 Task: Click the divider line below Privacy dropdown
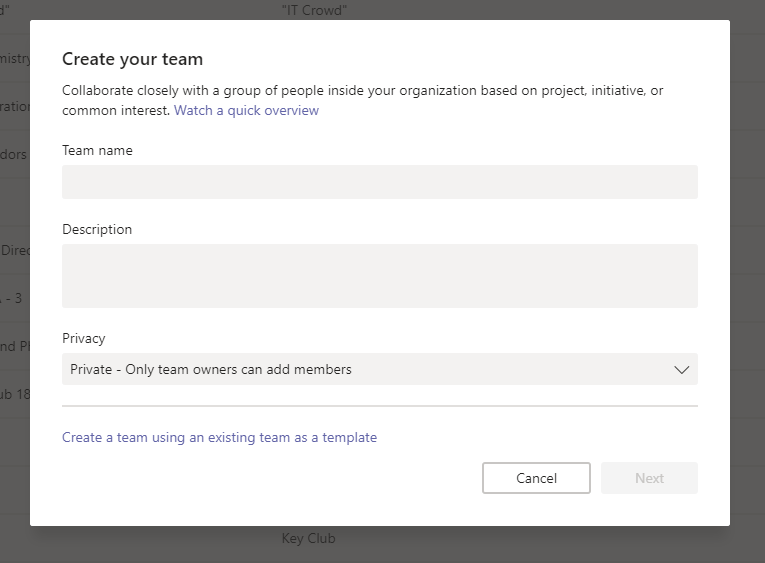(x=379, y=406)
